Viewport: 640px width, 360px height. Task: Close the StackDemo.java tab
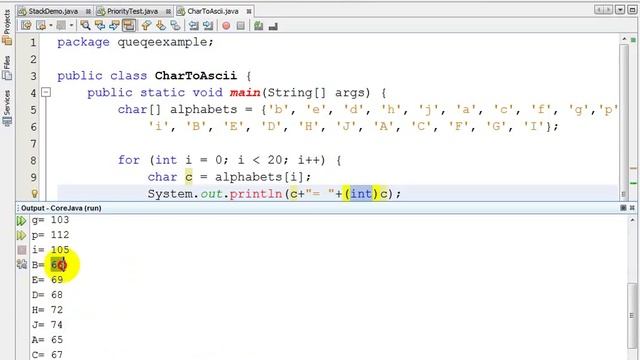click(88, 11)
